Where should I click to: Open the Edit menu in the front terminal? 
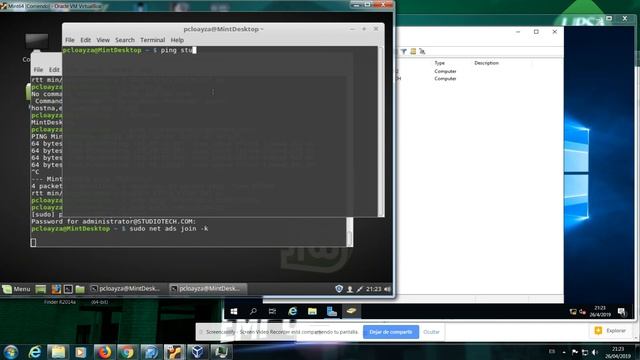pos(85,40)
